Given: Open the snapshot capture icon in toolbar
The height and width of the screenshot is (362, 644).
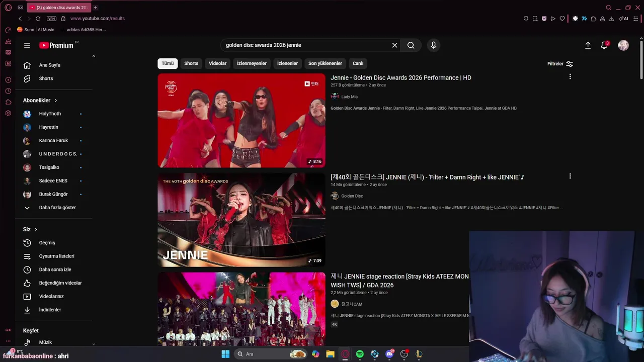Looking at the screenshot, I should [x=535, y=19].
